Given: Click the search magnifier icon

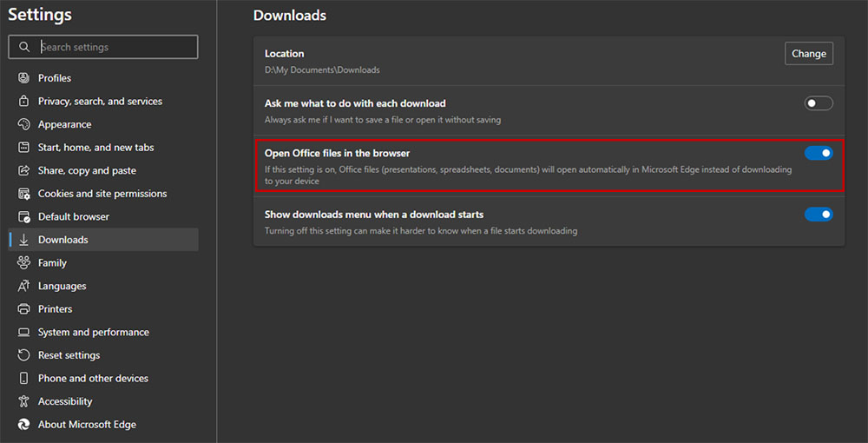Looking at the screenshot, I should coord(24,47).
